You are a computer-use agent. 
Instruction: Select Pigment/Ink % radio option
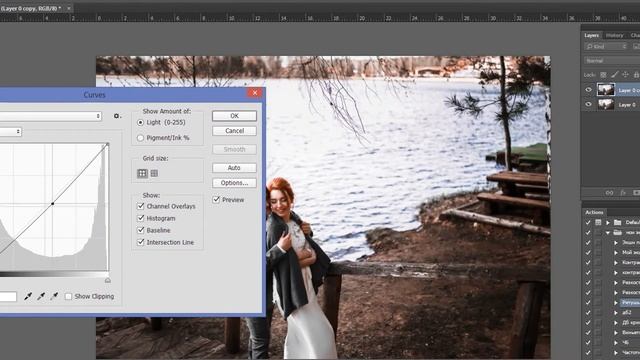coord(140,138)
